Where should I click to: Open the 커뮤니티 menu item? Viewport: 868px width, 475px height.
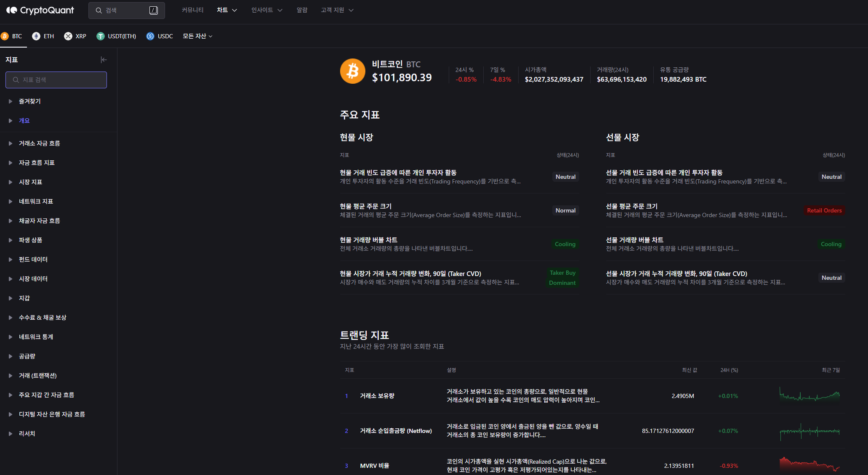[x=192, y=10]
